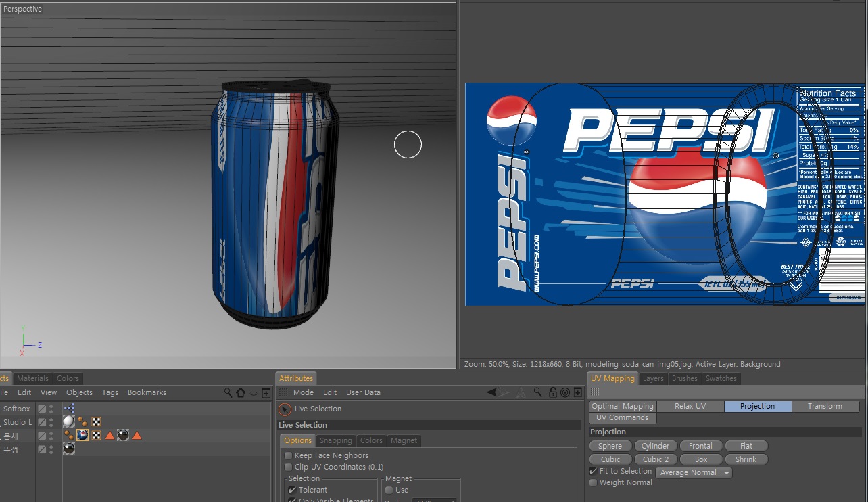Select the white sphere material tag on Studio L

(x=69, y=421)
